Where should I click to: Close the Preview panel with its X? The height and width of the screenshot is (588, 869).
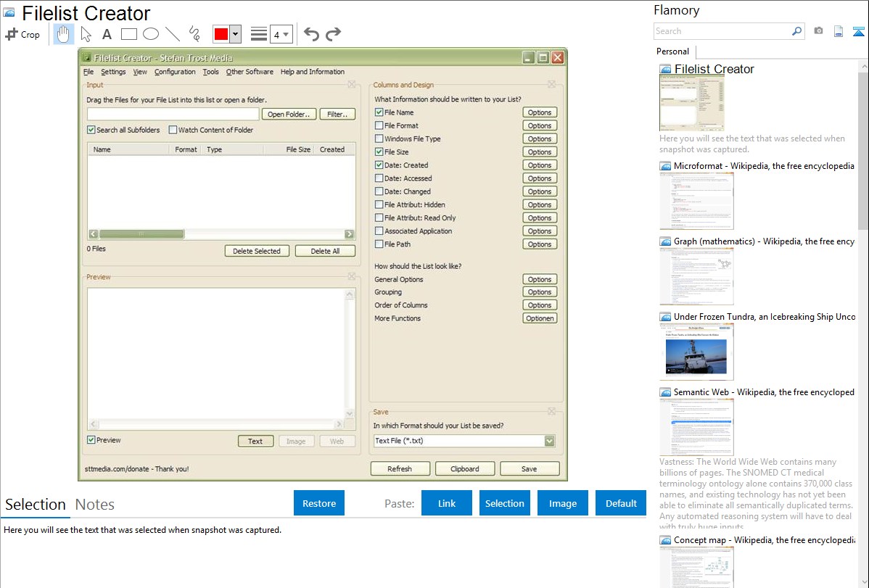coord(352,276)
